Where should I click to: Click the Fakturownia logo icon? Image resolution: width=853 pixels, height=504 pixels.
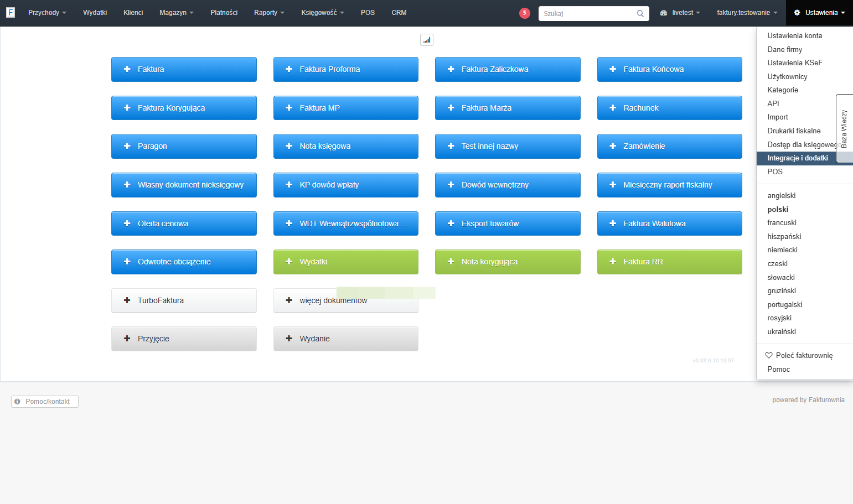(10, 12)
